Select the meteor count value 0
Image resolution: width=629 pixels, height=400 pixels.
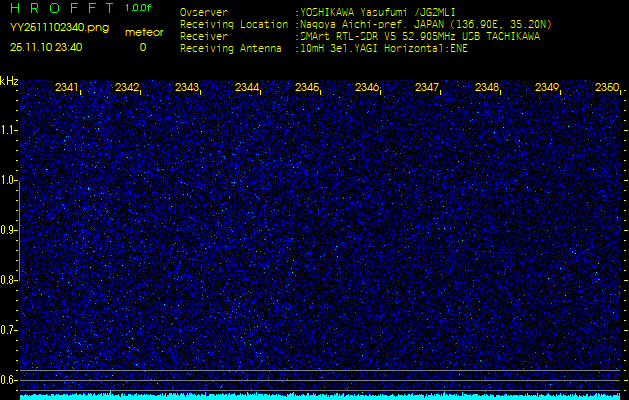(x=142, y=47)
